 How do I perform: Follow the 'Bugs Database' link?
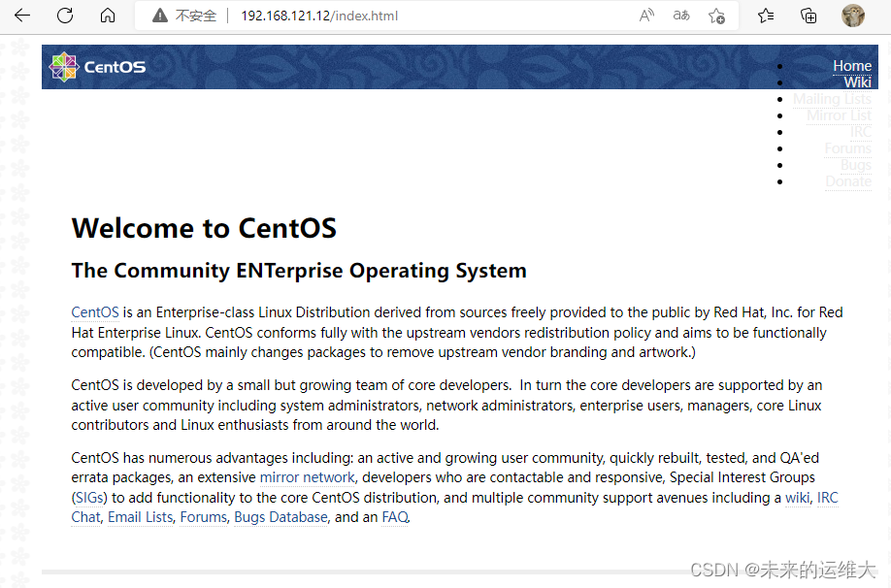point(280,517)
